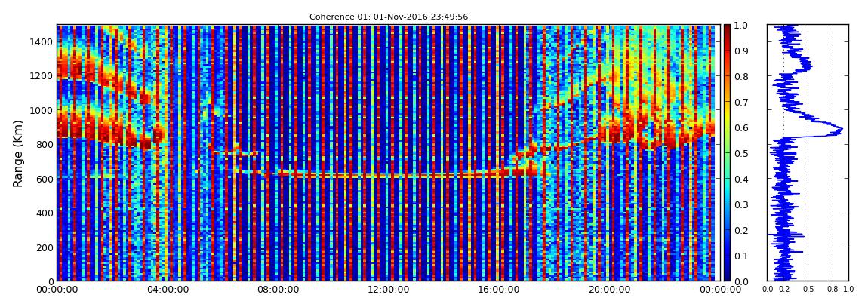Click the dark red top of the colorbar
Screen dimensions: 868x307
727,28
